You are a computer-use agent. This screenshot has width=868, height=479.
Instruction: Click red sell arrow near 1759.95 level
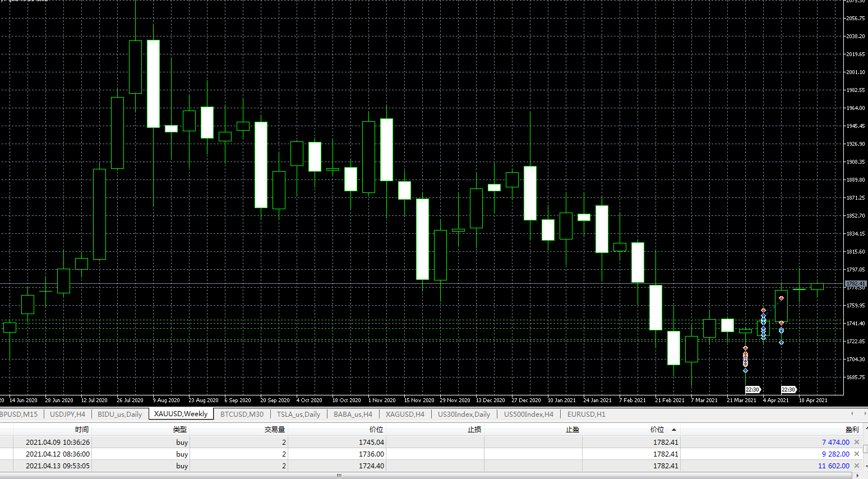click(763, 310)
